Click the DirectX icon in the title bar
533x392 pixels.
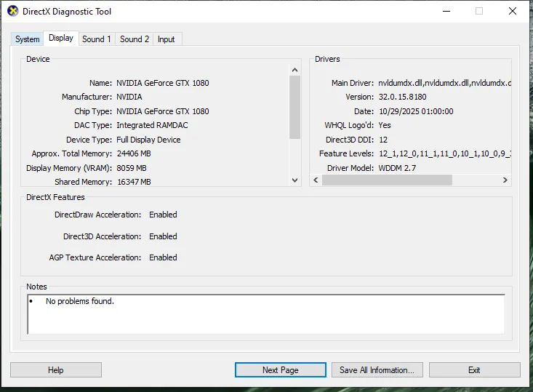click(x=13, y=12)
